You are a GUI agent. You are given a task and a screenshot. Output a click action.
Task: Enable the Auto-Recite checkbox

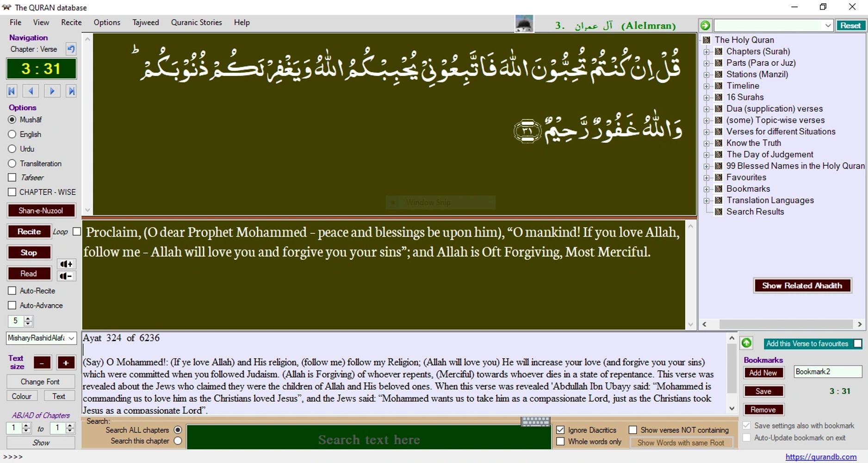[x=12, y=291]
